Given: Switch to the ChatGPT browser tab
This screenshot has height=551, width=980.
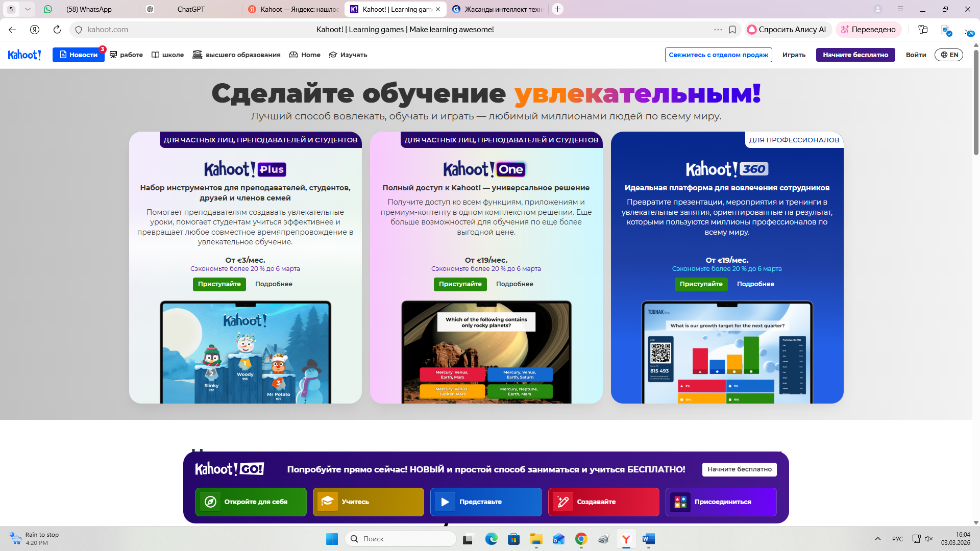Looking at the screenshot, I should tap(191, 9).
